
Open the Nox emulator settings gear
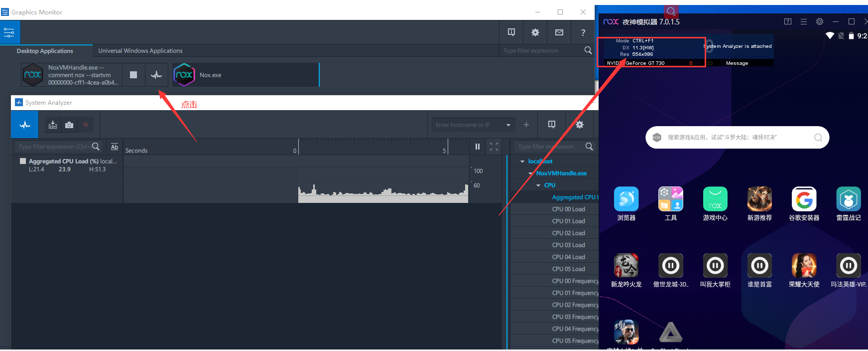pyautogui.click(x=820, y=21)
